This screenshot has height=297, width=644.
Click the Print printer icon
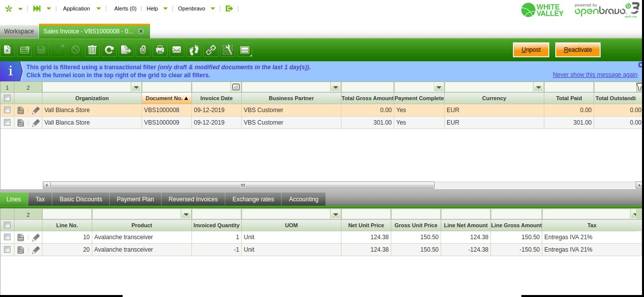[160, 50]
